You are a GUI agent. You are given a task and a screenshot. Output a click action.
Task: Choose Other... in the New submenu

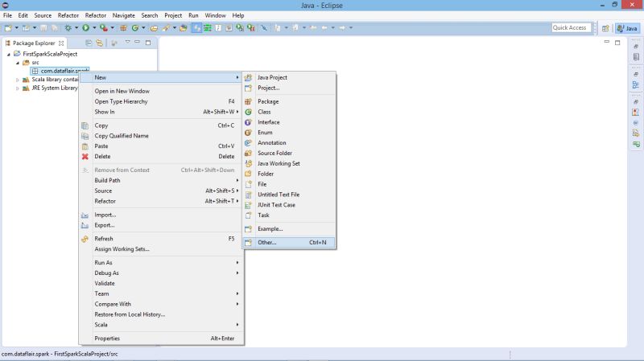(289, 243)
